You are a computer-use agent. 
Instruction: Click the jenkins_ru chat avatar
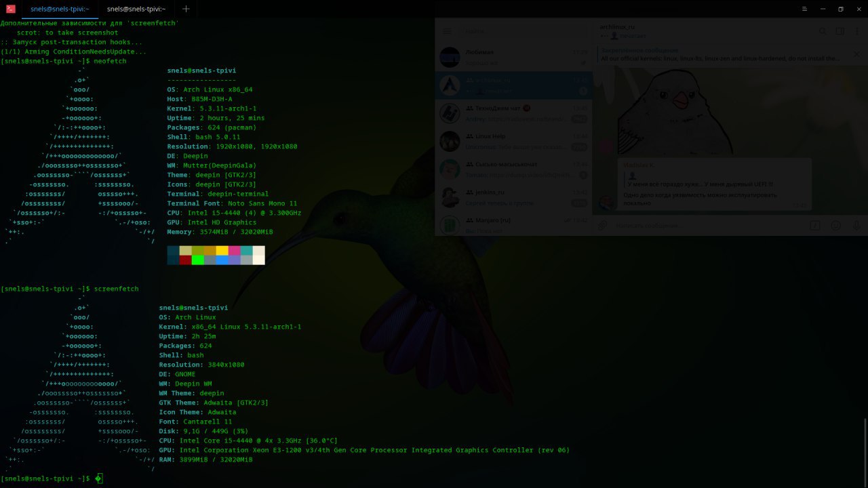[x=450, y=197]
